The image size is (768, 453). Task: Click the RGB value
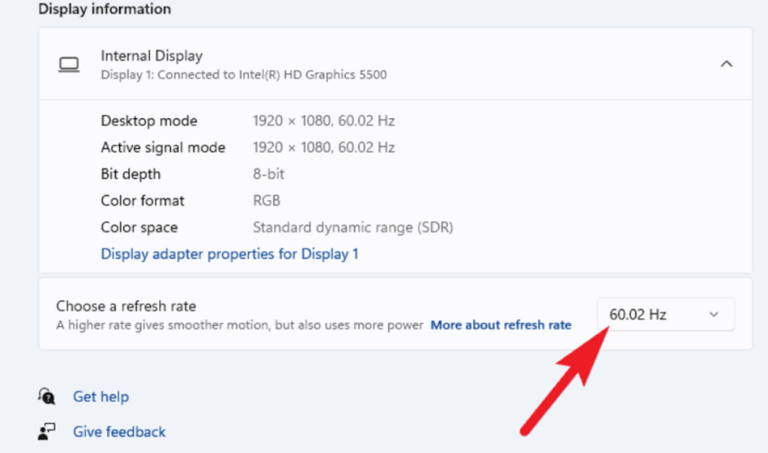(266, 200)
